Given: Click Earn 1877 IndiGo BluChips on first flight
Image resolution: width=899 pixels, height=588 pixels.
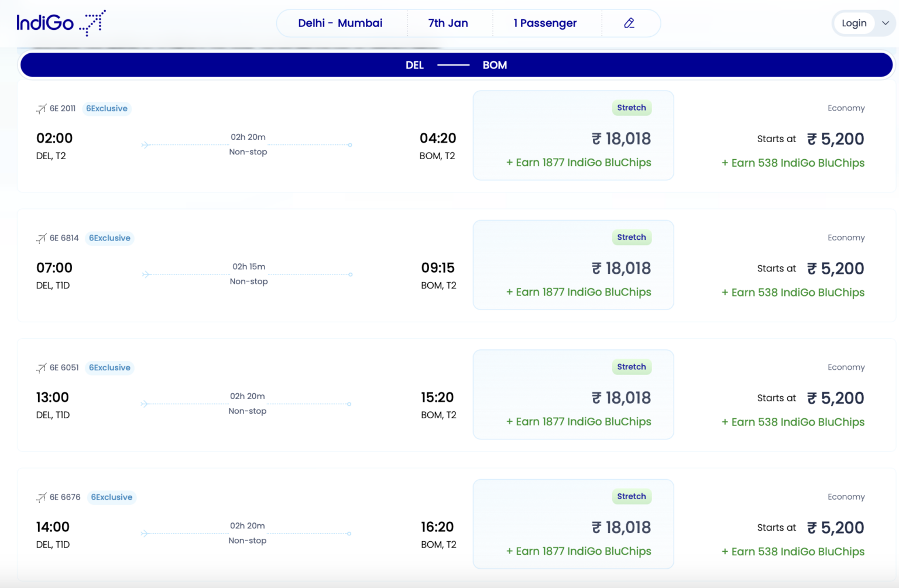Looking at the screenshot, I should pyautogui.click(x=579, y=162).
